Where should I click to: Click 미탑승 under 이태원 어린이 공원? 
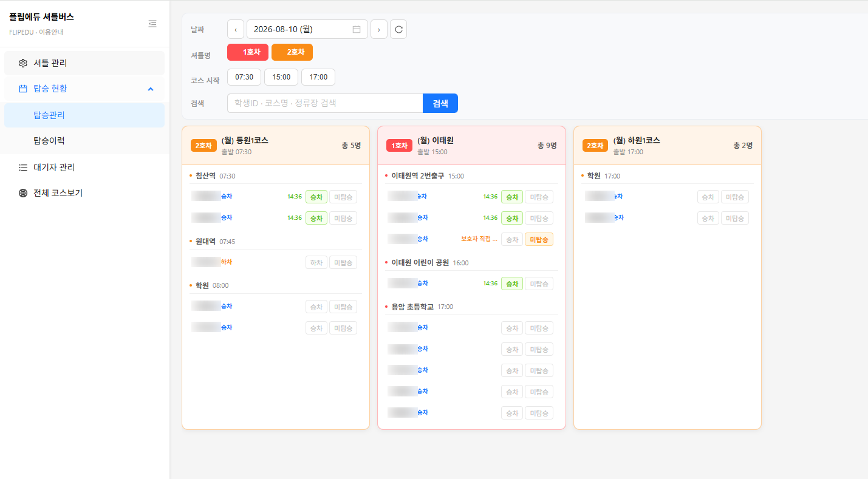[539, 284]
